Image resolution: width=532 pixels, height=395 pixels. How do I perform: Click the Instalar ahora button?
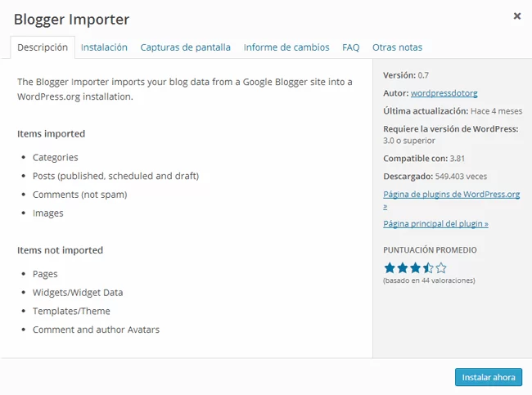click(x=489, y=377)
